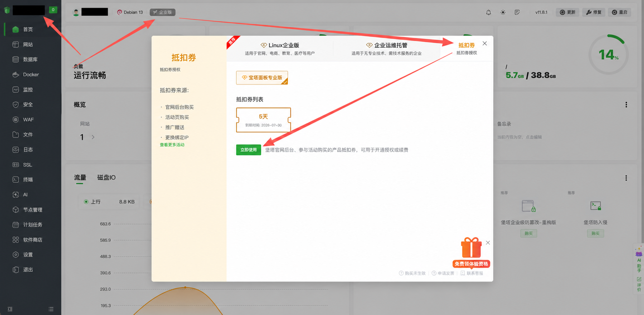Click the user avatar icon
644x315 pixels.
click(x=76, y=13)
